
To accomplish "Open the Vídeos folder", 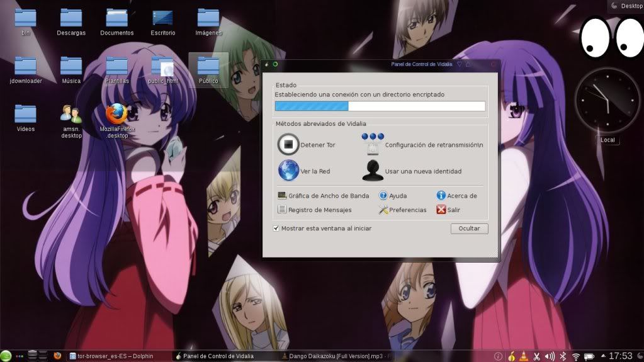I will coord(25,118).
